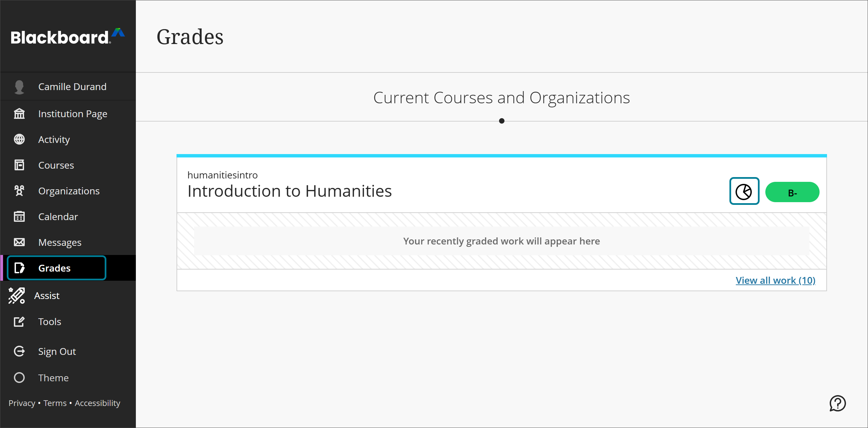View all work for Introduction to Humanities

pos(776,280)
